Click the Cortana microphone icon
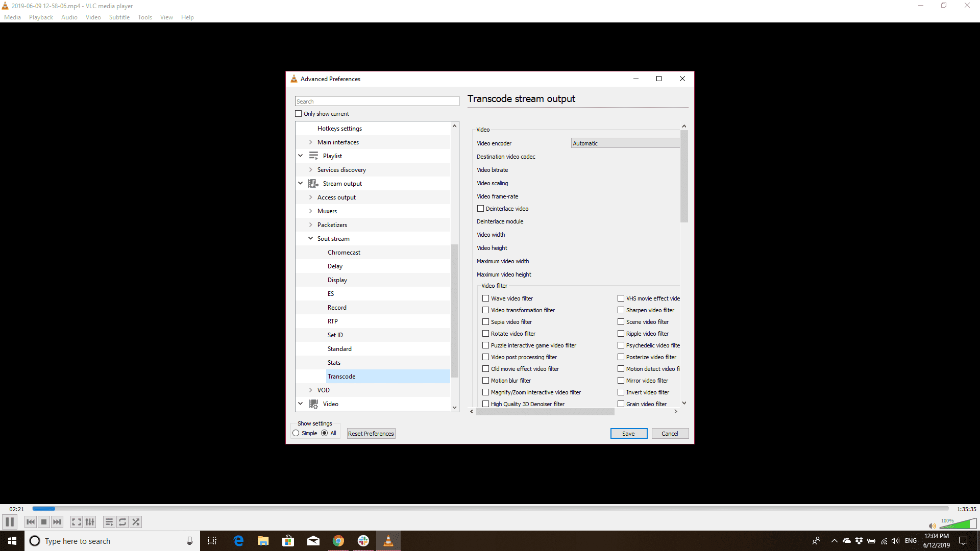The image size is (980, 551). pyautogui.click(x=189, y=541)
